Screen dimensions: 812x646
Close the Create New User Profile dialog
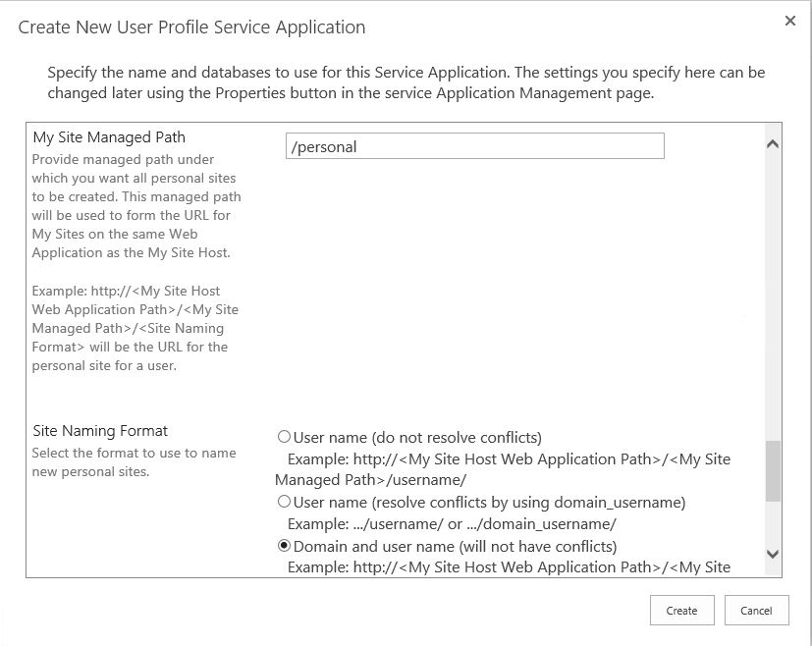[x=789, y=21]
